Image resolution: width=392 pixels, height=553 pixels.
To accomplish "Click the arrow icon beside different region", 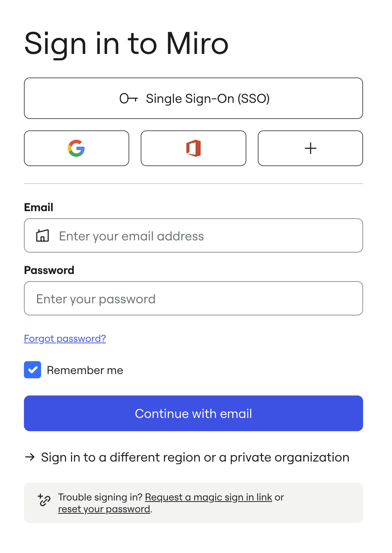I will [x=30, y=457].
